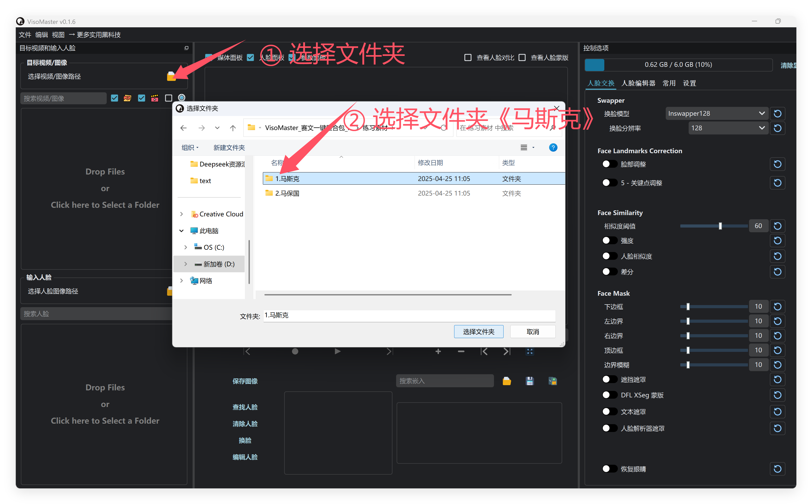Open the View menu
The width and height of the screenshot is (812, 504).
point(58,35)
